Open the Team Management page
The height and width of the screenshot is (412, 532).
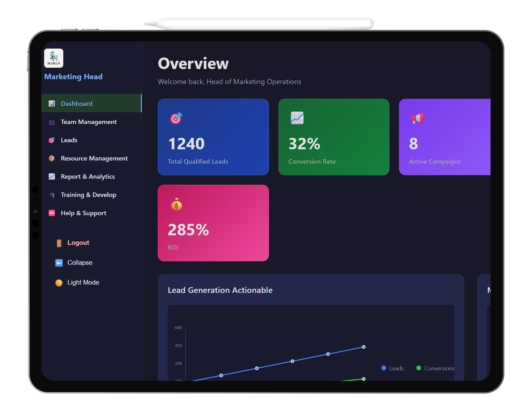88,122
